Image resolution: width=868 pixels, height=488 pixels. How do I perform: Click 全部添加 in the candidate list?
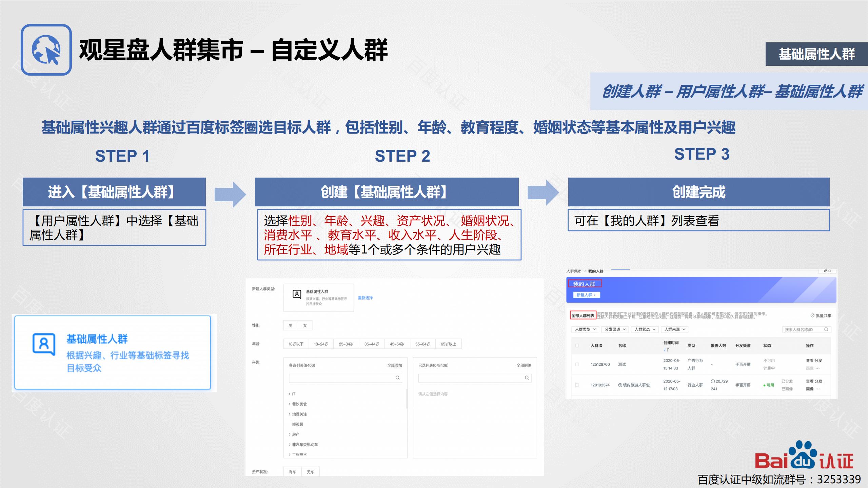(x=395, y=365)
